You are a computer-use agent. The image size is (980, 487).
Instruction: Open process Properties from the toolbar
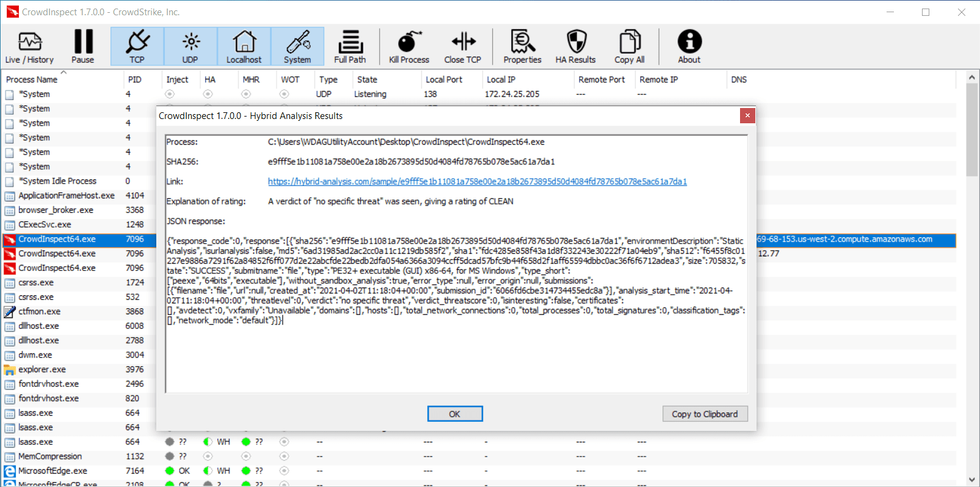(x=523, y=46)
